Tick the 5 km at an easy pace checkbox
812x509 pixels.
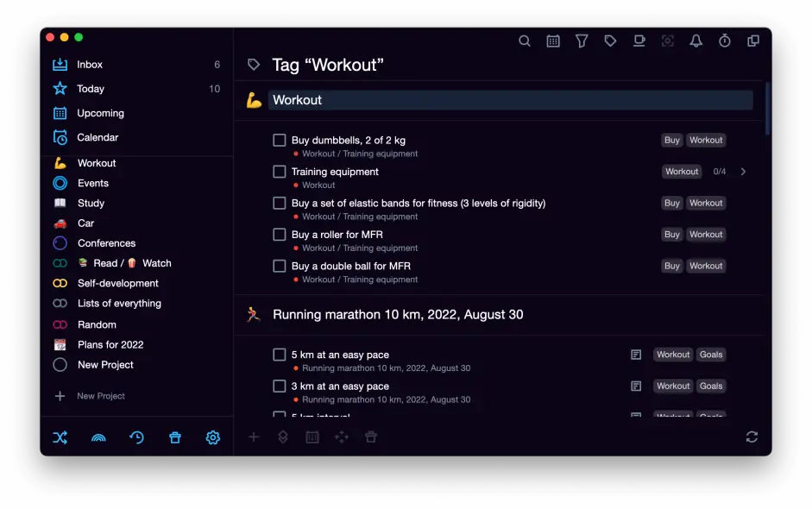(280, 355)
